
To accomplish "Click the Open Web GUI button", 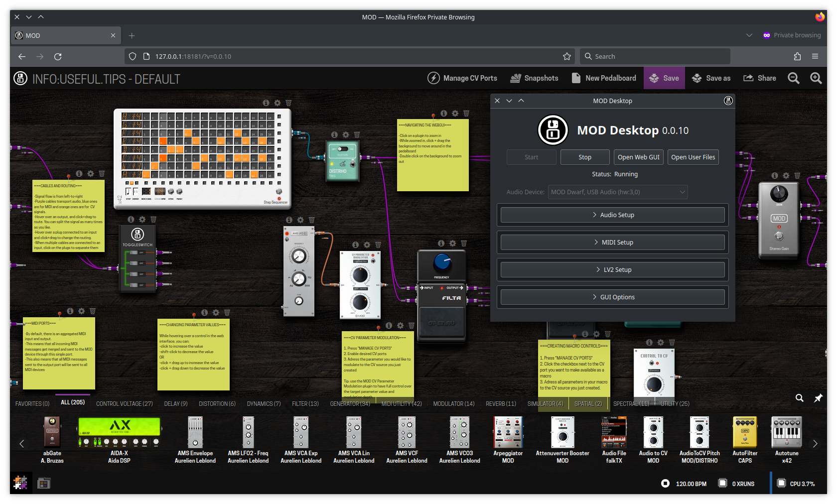I will [638, 157].
